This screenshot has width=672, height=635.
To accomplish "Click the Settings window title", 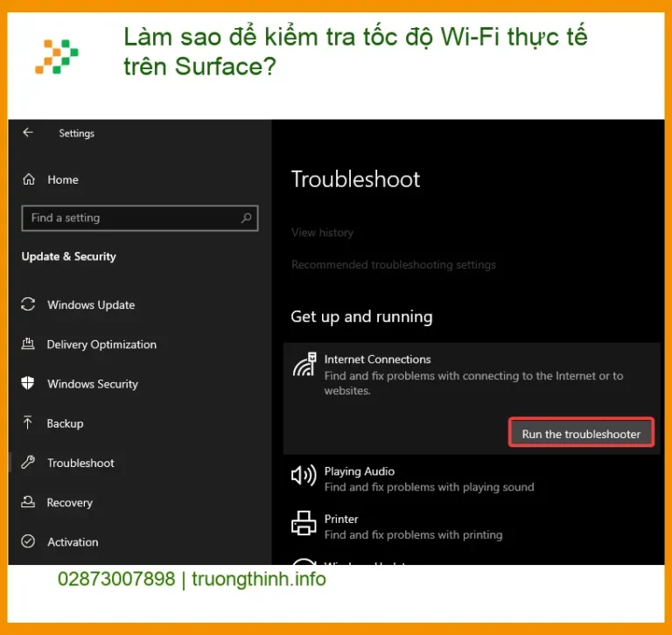I will pos(77,133).
